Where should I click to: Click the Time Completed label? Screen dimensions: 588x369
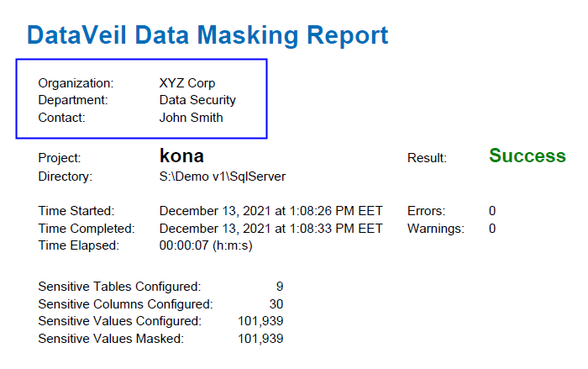click(87, 229)
